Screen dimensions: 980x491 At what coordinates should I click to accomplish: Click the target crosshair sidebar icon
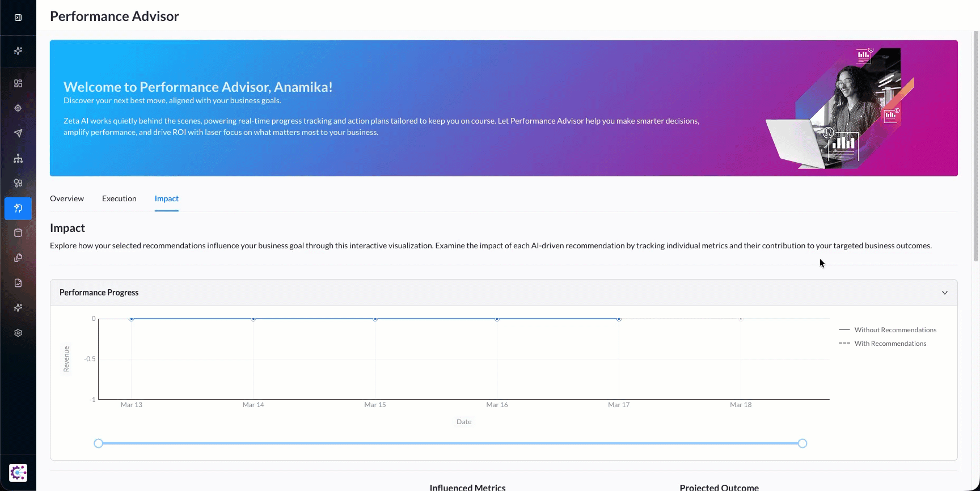pos(18,108)
